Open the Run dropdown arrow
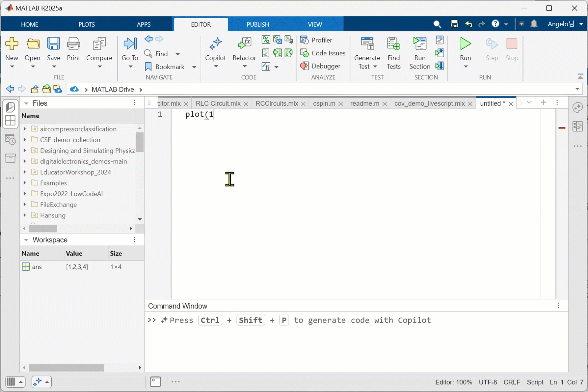Image resolution: width=588 pixels, height=392 pixels. (x=465, y=67)
